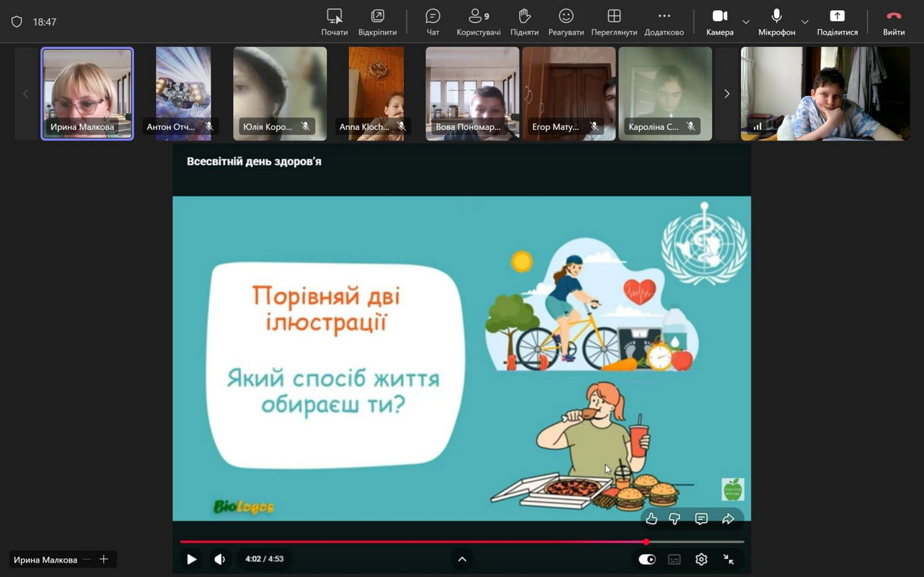Open Реагувати reactions menu
Viewport: 924px width, 577px height.
click(566, 22)
